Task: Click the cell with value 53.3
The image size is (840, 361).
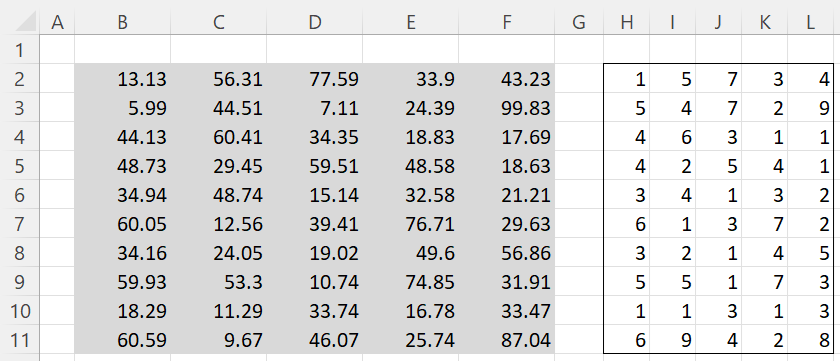Action: pos(219,281)
